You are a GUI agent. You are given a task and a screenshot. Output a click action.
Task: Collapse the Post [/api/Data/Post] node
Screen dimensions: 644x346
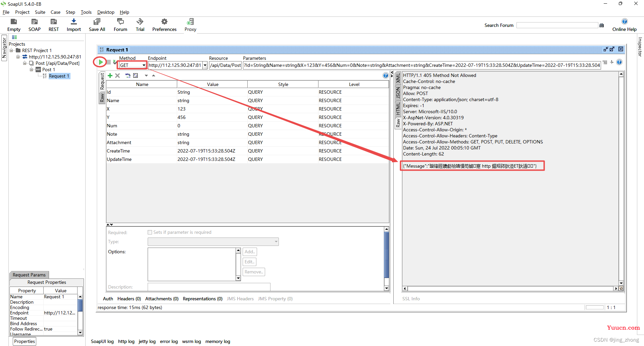pyautogui.click(x=25, y=63)
